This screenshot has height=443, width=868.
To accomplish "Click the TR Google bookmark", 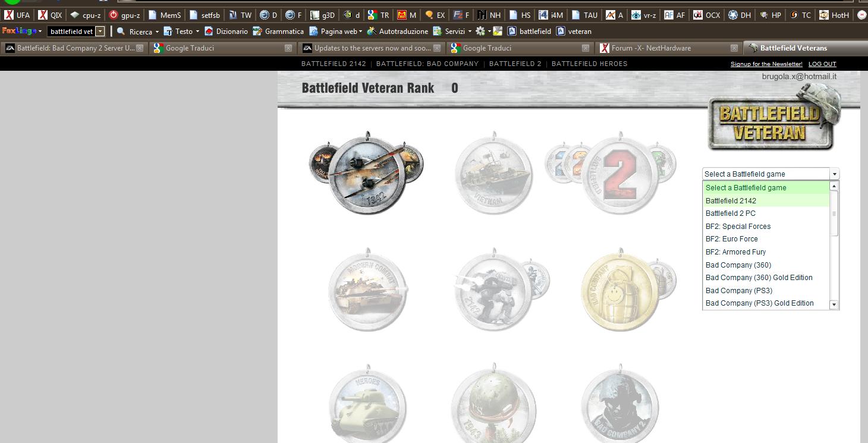I will (x=378, y=15).
